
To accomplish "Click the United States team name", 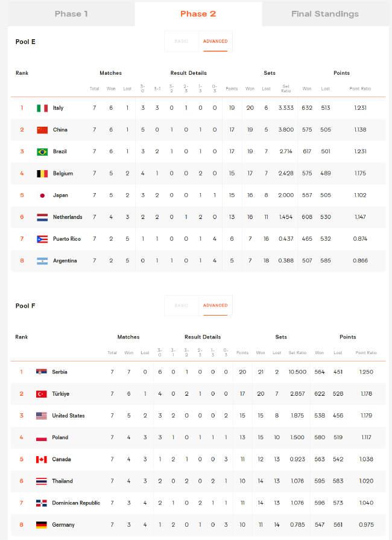I will point(68,416).
